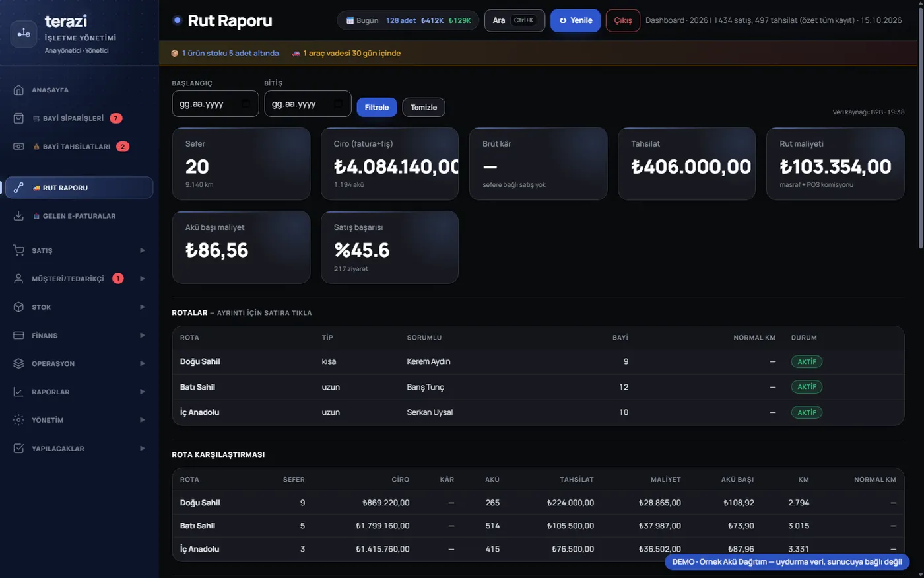Click the Yönetim gear icon
Viewport: 924px width, 578px height.
click(x=18, y=420)
